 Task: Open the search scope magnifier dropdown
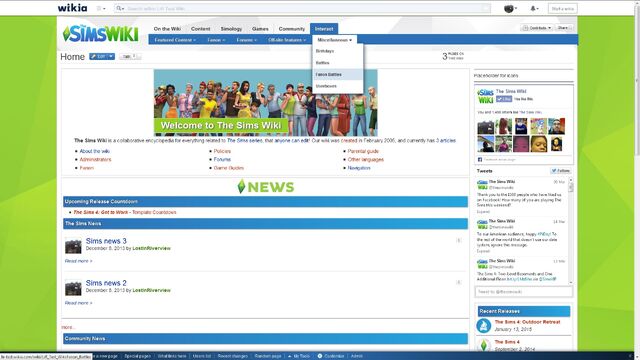coord(120,8)
